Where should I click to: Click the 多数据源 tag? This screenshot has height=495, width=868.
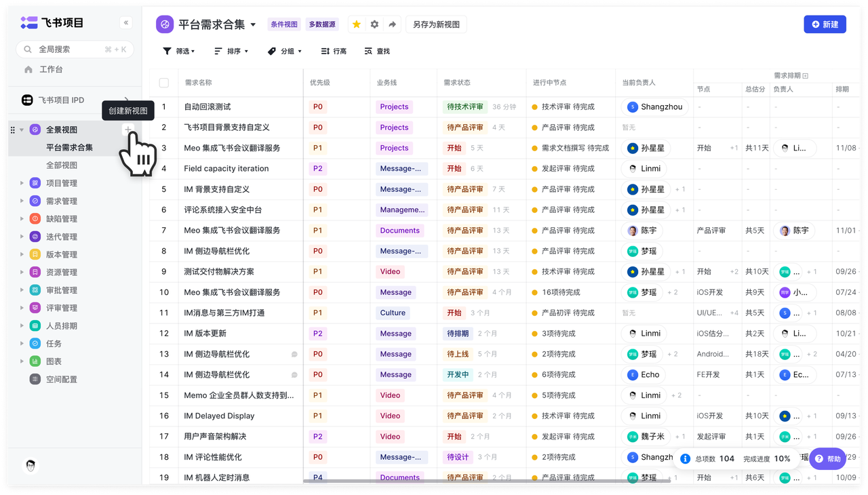tap(322, 24)
